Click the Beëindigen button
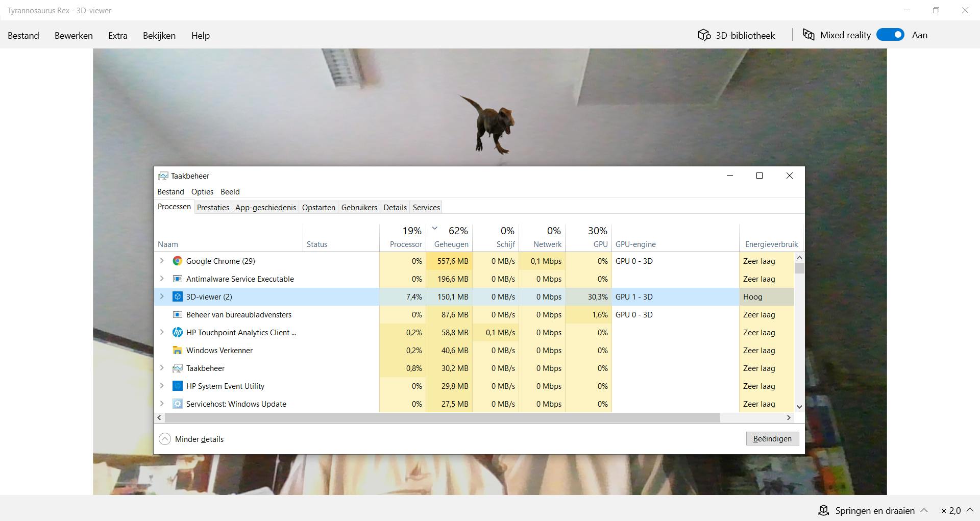Image resolution: width=980 pixels, height=521 pixels. click(x=772, y=439)
